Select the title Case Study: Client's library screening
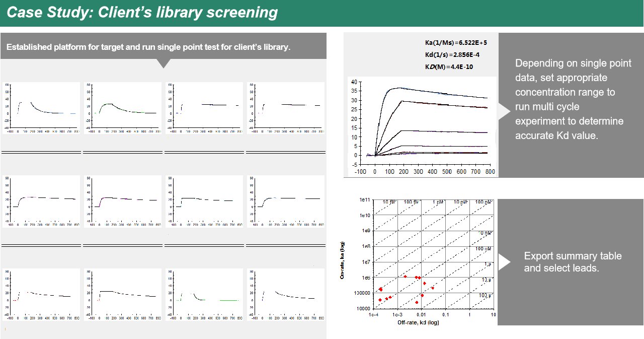Viewport: 644px width, 339px height. point(142,13)
